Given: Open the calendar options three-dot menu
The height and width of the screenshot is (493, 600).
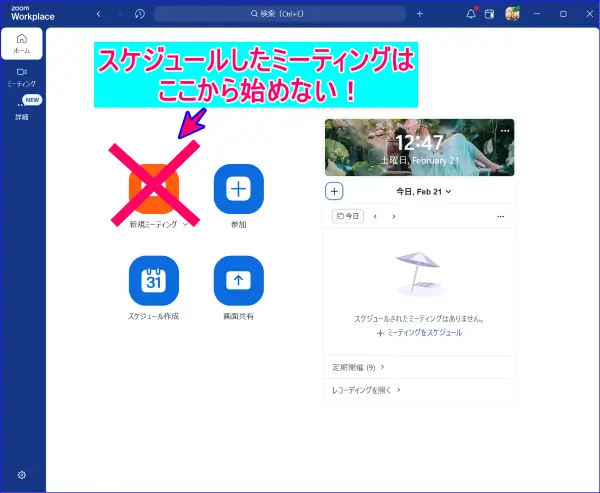Looking at the screenshot, I should coord(501,217).
